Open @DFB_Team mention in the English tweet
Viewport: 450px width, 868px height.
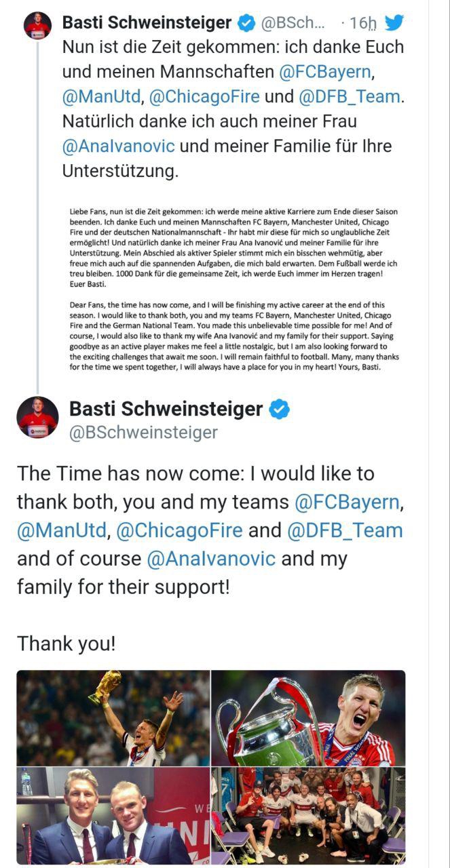[x=345, y=530]
